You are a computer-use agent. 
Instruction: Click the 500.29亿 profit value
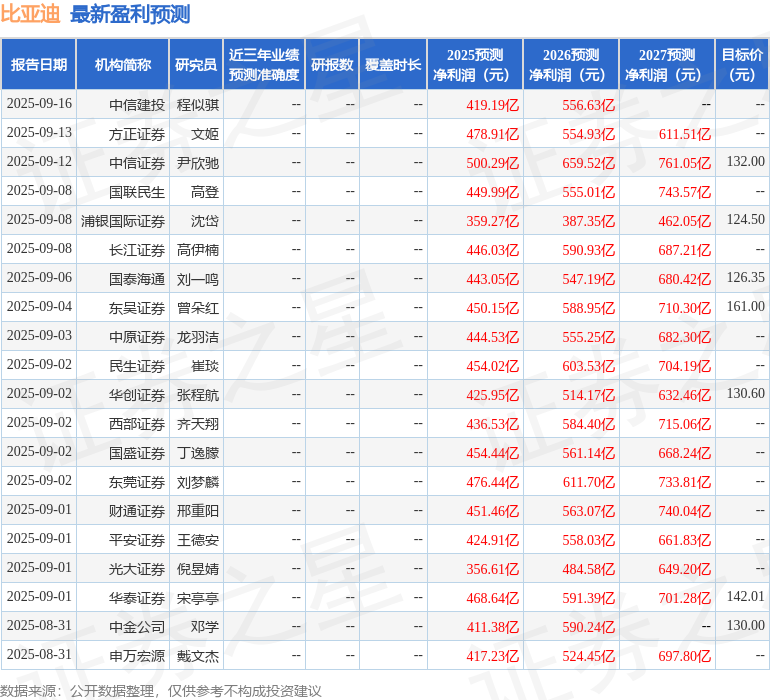(493, 163)
